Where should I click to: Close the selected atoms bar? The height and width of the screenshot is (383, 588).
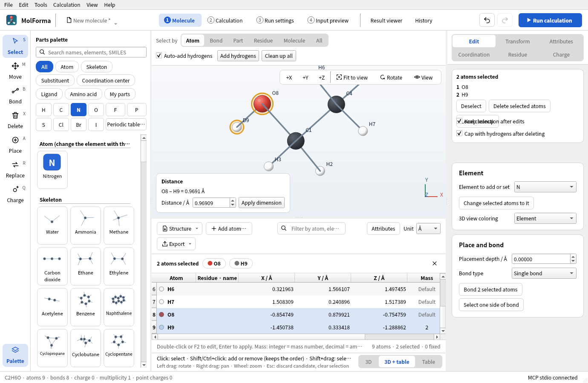coord(435,263)
